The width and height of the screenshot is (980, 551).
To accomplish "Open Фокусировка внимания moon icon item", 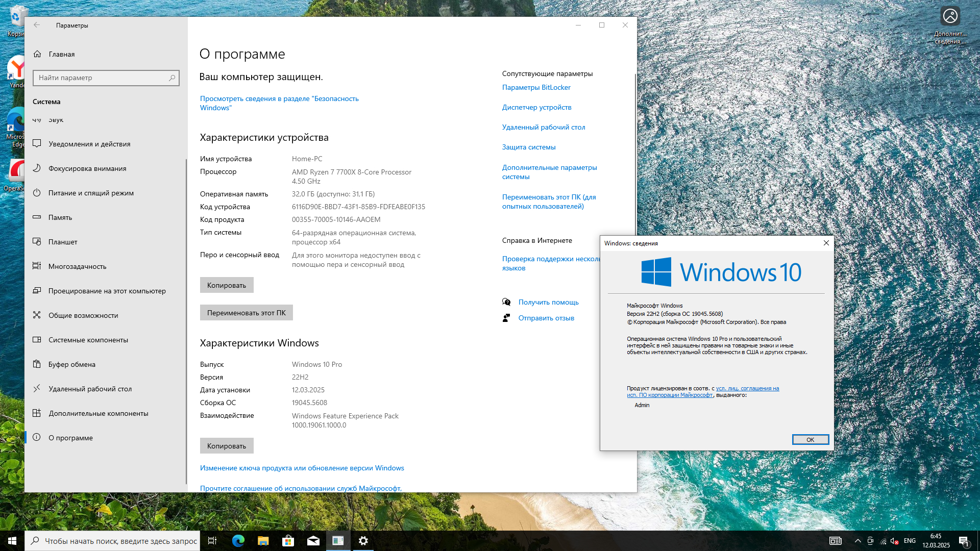I will tap(37, 168).
